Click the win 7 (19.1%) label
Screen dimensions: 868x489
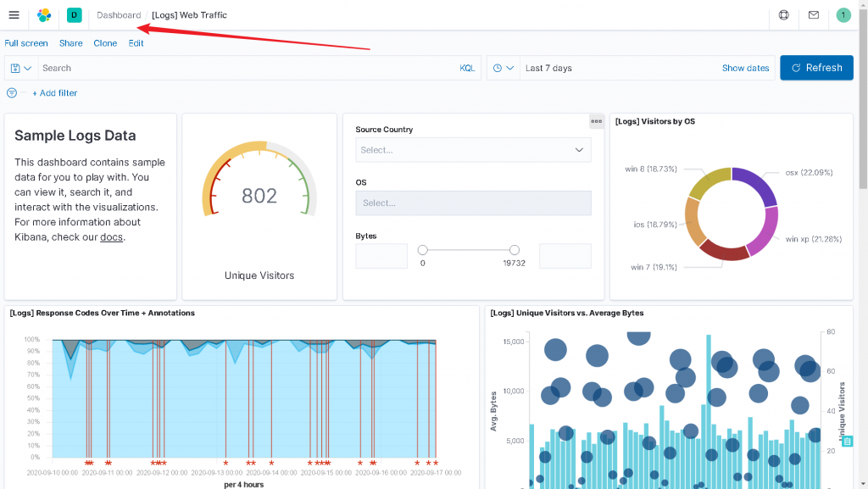pyautogui.click(x=654, y=267)
